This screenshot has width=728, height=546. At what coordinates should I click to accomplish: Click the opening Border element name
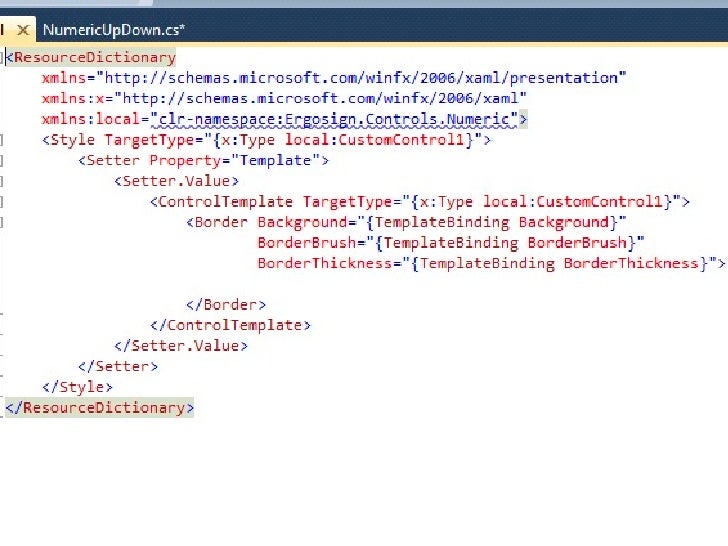(221, 222)
